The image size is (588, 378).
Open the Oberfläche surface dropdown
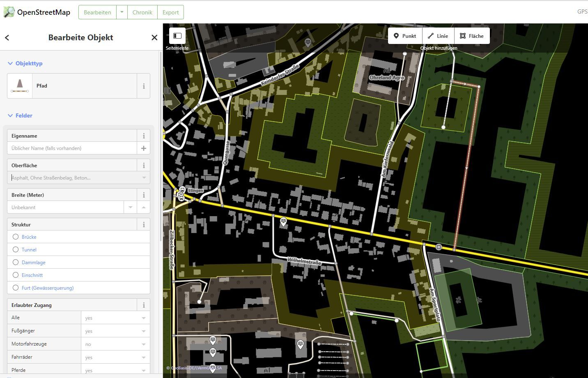coord(144,178)
